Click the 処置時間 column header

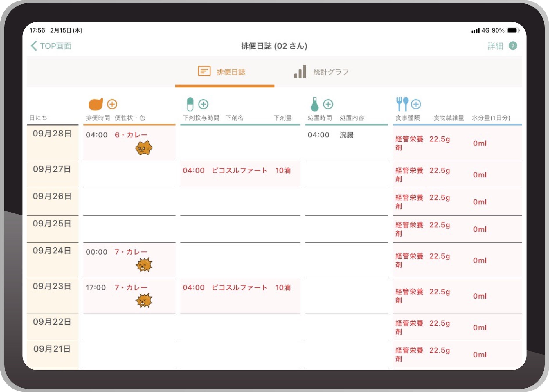(x=320, y=118)
